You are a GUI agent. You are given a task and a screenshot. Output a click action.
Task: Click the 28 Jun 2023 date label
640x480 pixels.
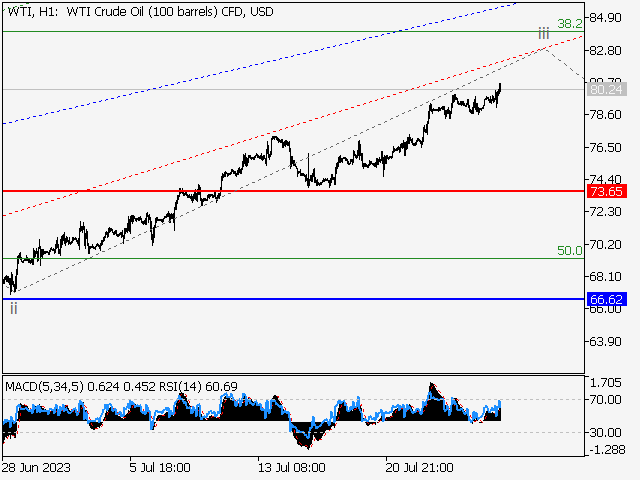tap(36, 467)
